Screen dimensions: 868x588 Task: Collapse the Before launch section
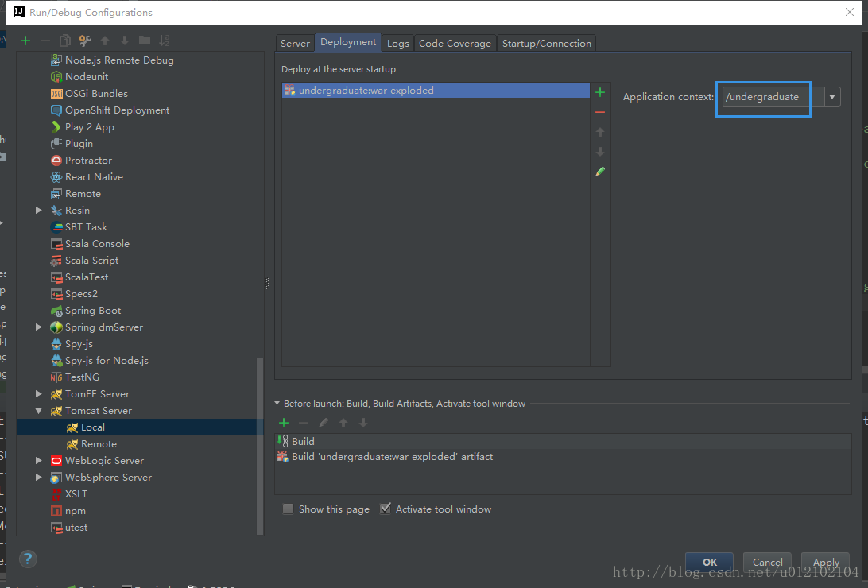277,403
